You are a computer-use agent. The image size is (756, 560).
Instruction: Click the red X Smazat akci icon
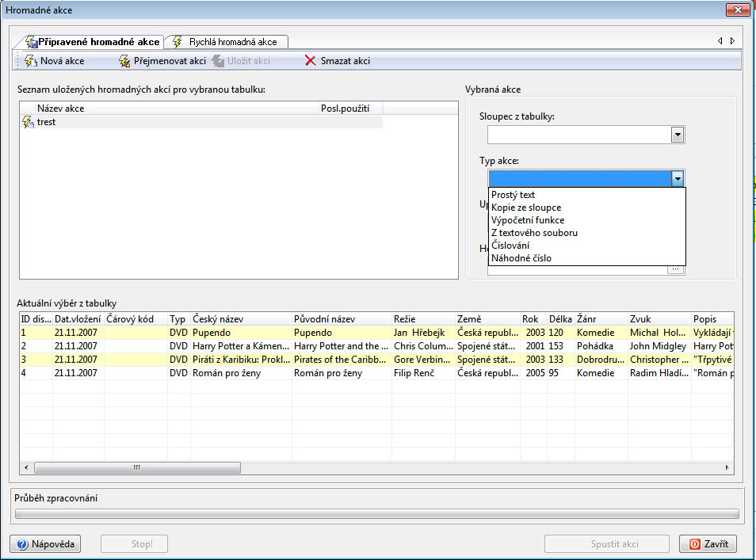311,61
